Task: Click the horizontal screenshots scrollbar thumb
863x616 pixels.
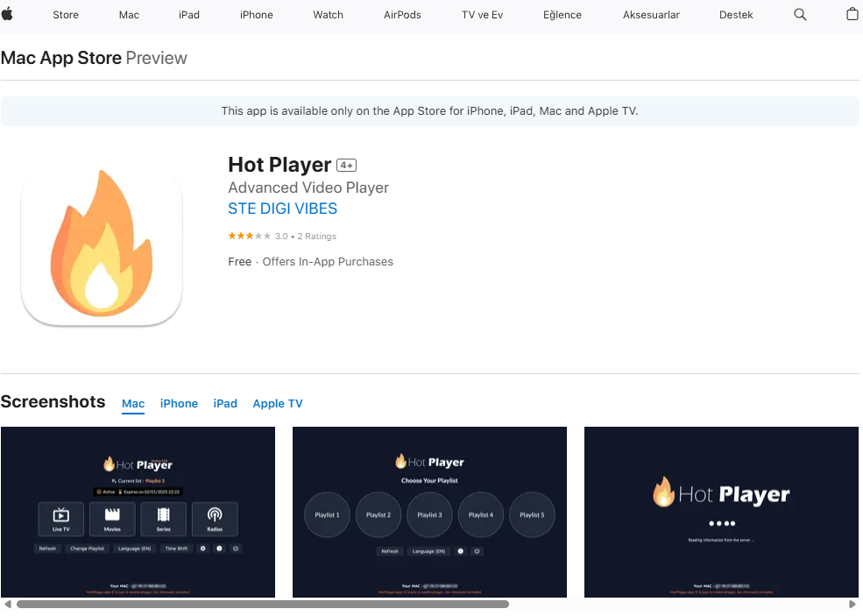Action: 263,605
